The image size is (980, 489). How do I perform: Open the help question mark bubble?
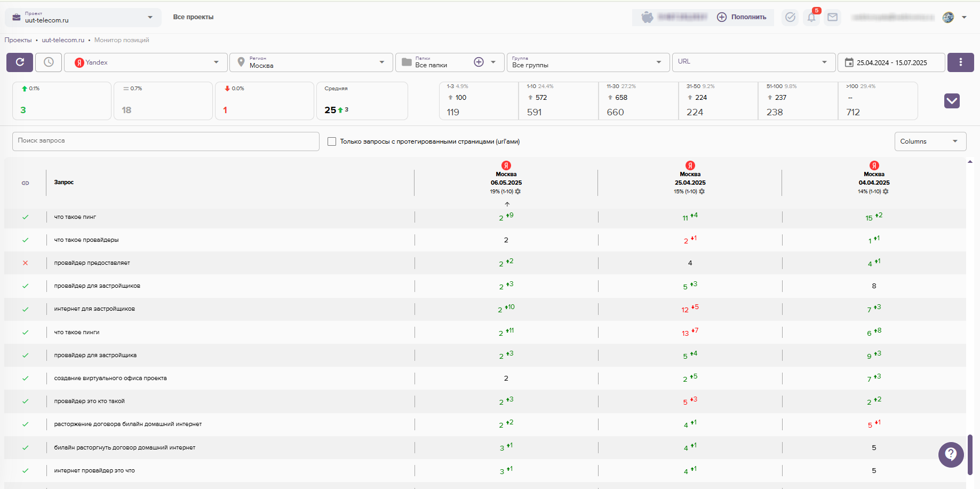tap(951, 454)
